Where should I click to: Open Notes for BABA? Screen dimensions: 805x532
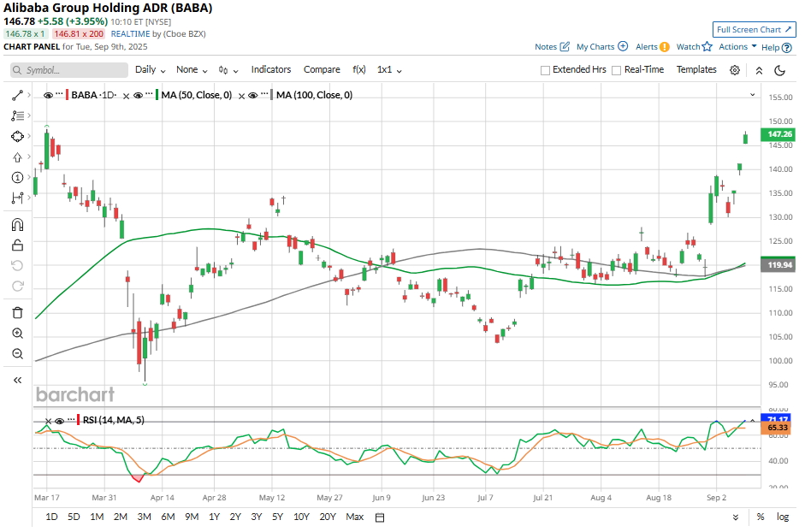point(552,47)
